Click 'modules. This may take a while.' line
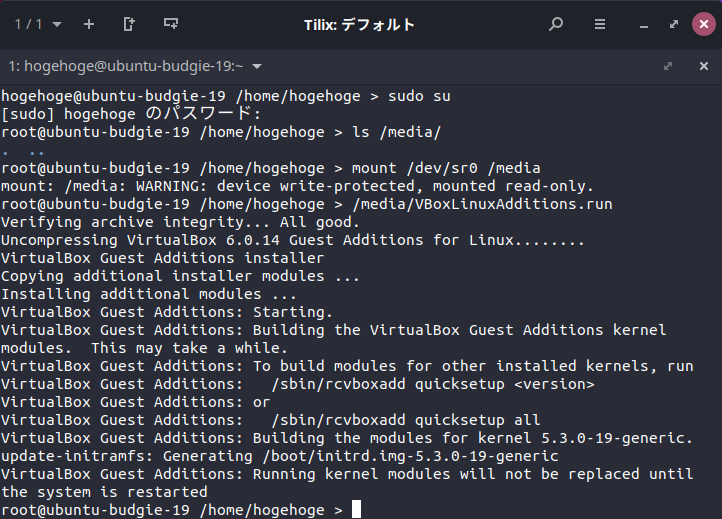Image resolution: width=722 pixels, height=519 pixels. pyautogui.click(x=144, y=348)
